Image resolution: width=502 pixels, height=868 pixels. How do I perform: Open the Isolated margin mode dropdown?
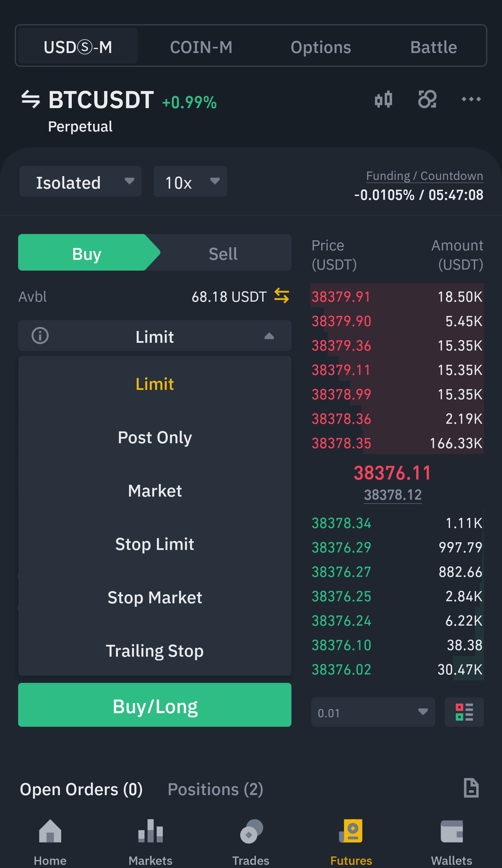(81, 182)
